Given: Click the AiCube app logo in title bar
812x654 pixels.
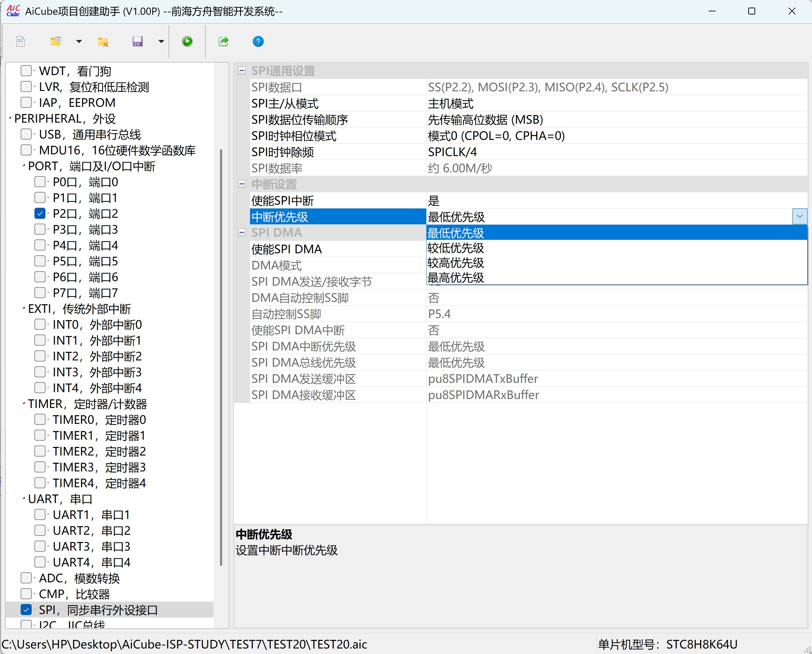Looking at the screenshot, I should coord(13,11).
